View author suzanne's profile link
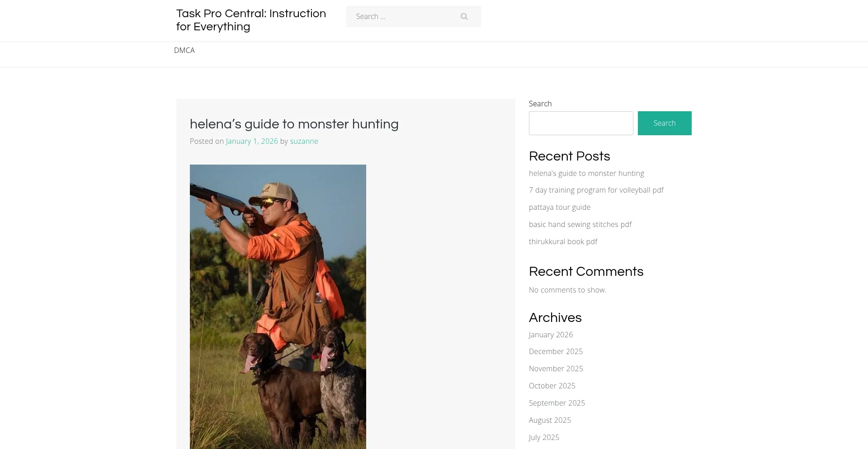Screen dimensions: 868x449 (x=304, y=141)
